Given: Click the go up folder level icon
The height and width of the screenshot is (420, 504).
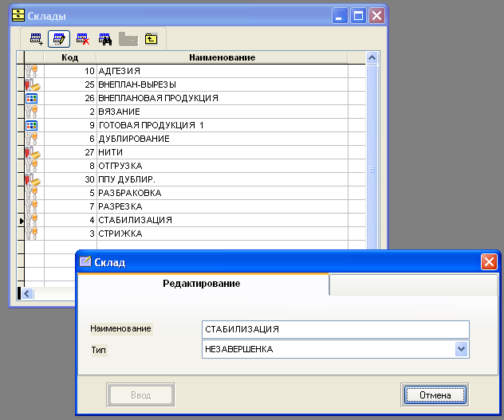Looking at the screenshot, I should coord(151,39).
